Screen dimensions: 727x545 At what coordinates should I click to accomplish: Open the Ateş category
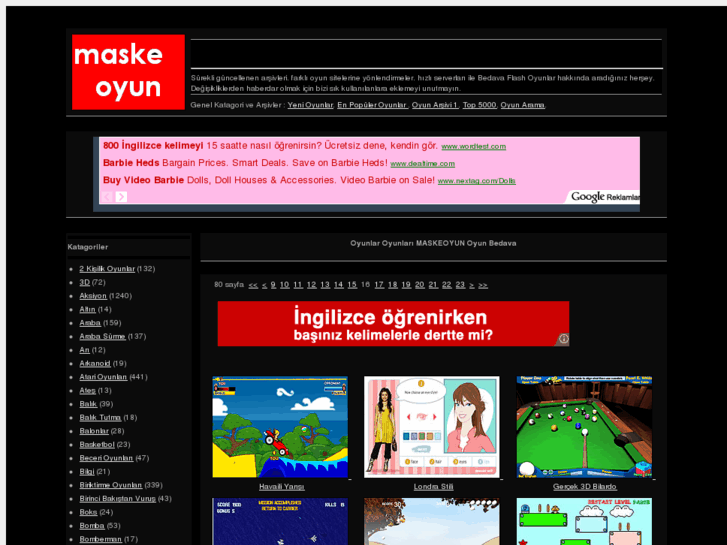pos(88,391)
